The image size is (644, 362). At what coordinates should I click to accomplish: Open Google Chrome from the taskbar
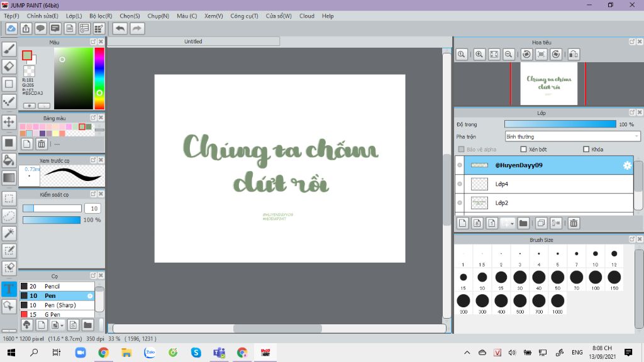tap(104, 353)
